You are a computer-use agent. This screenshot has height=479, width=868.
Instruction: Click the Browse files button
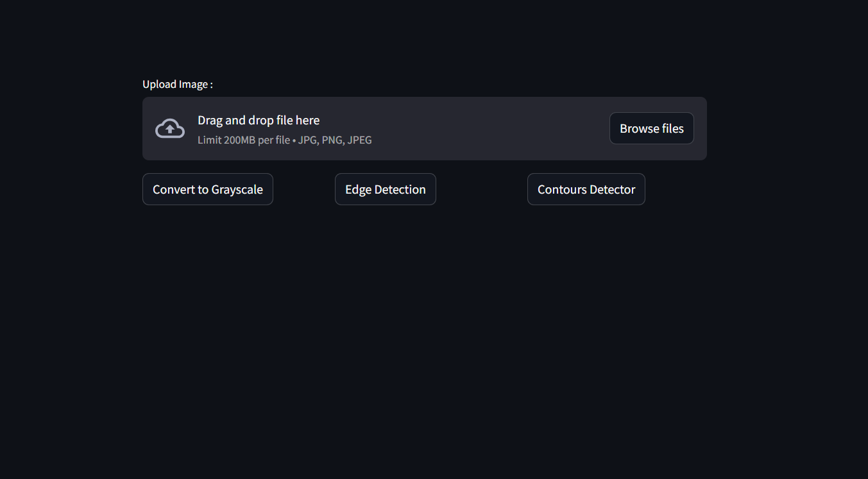pyautogui.click(x=651, y=128)
